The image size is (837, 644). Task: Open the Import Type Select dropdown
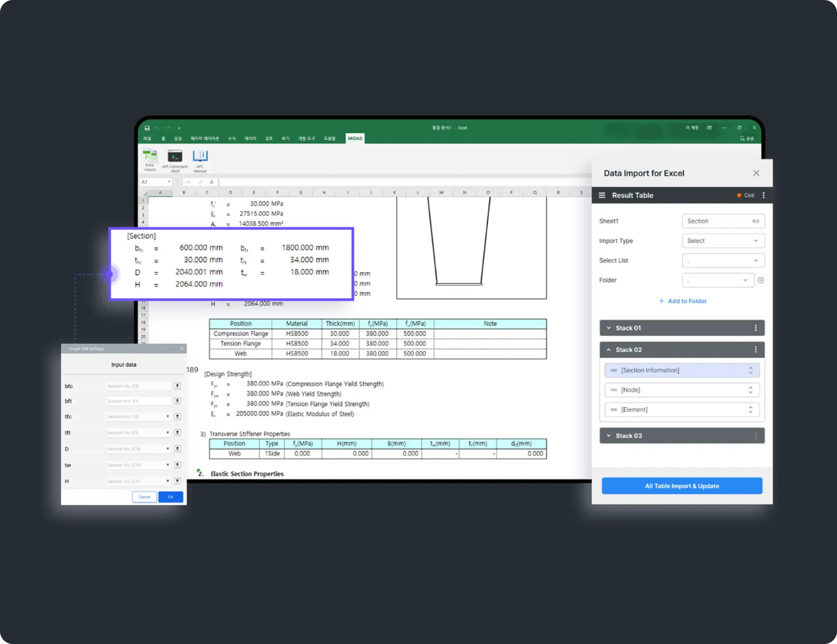tap(723, 240)
